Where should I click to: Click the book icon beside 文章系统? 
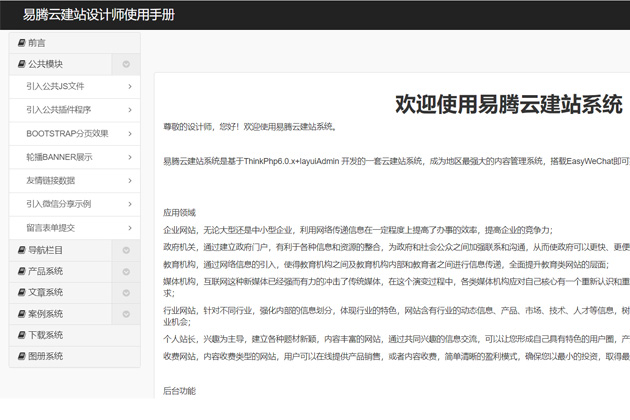(22, 293)
